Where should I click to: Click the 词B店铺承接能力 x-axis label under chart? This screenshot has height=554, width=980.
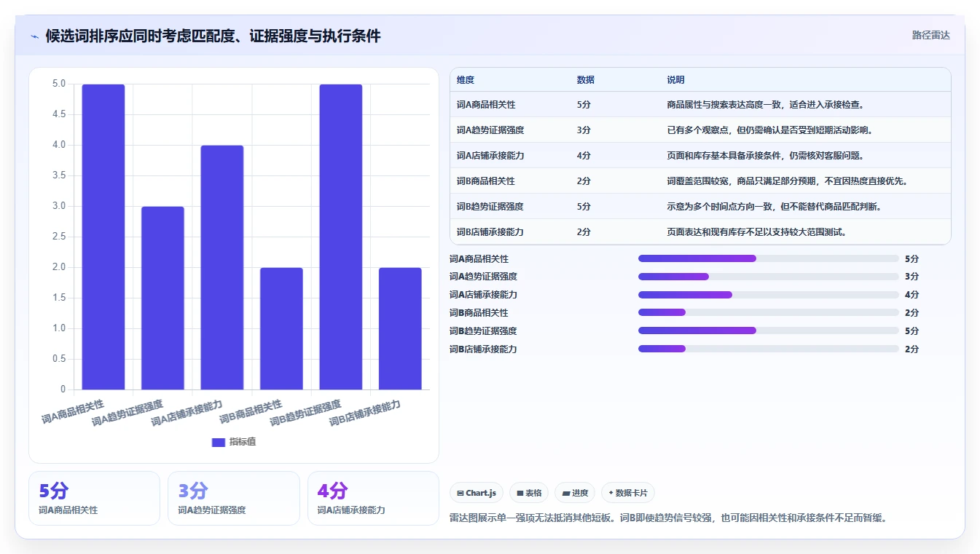tap(365, 413)
